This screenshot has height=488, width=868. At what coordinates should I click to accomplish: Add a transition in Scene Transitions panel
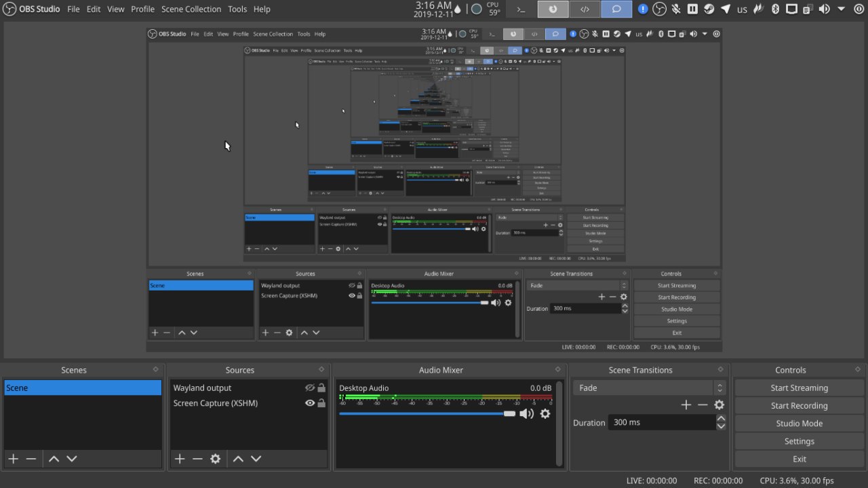coord(686,405)
